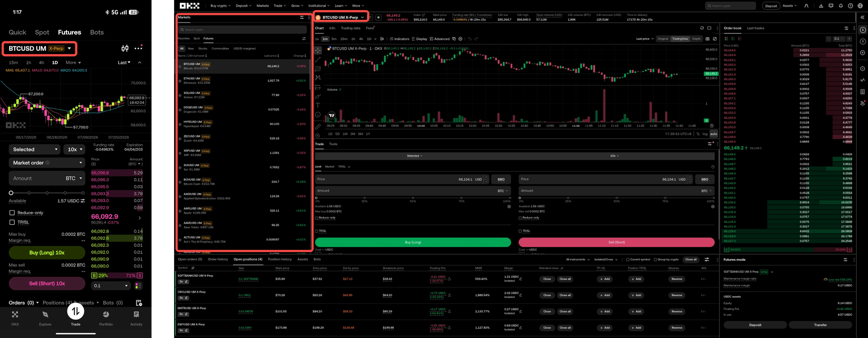This screenshot has width=868, height=338.
Task: Switch to Bots tab in mobile header
Action: (x=97, y=32)
